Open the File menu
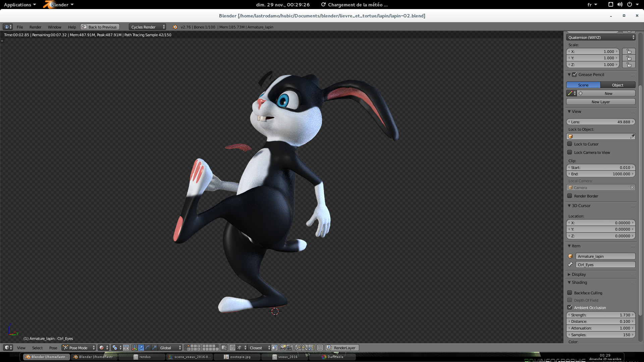Viewport: 644px width, 362px height. click(20, 27)
